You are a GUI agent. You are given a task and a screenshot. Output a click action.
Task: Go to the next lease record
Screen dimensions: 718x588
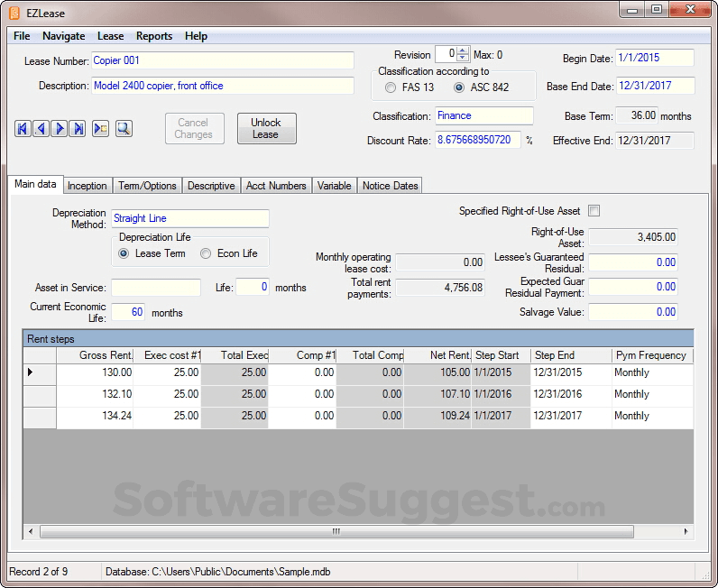click(x=60, y=129)
